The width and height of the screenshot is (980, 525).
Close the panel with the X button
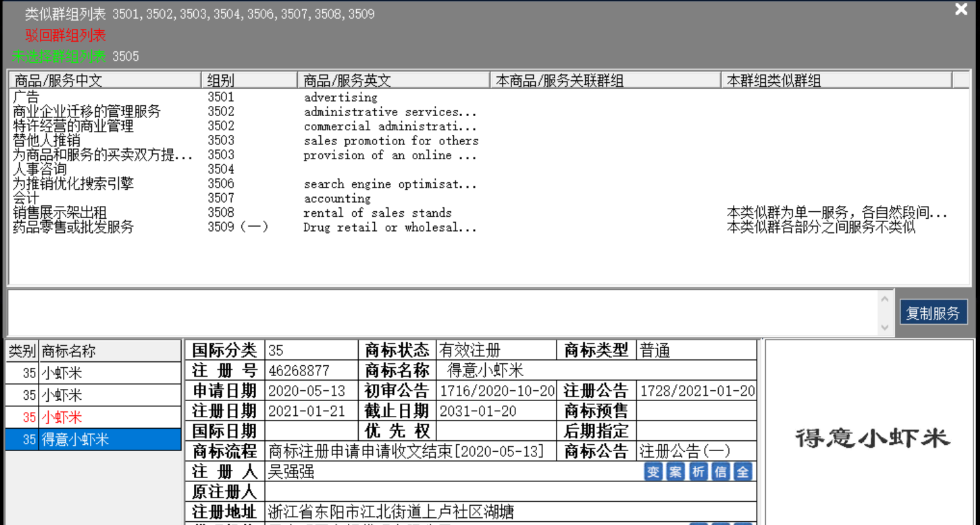coord(961,9)
